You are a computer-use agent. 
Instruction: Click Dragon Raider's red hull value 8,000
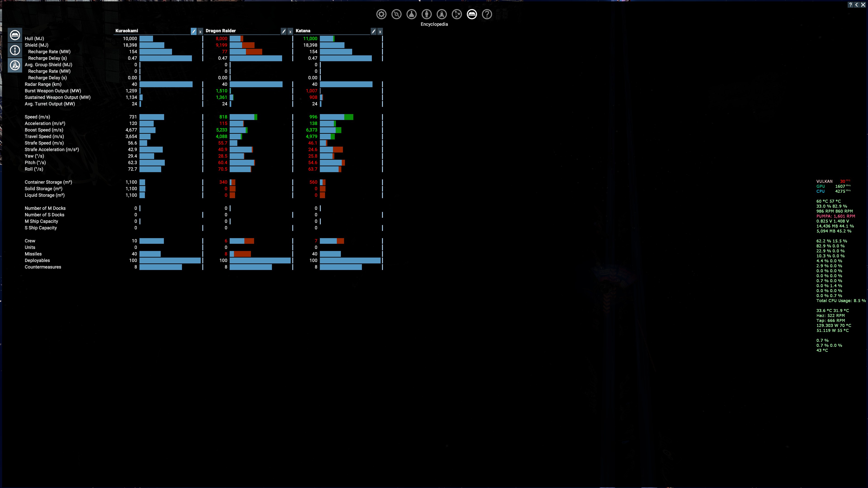click(x=221, y=39)
